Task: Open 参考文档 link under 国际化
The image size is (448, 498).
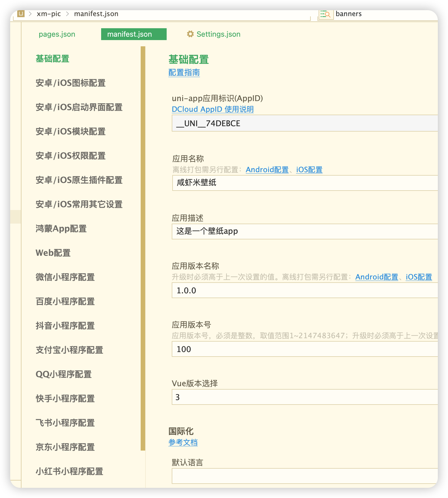Action: tap(183, 442)
